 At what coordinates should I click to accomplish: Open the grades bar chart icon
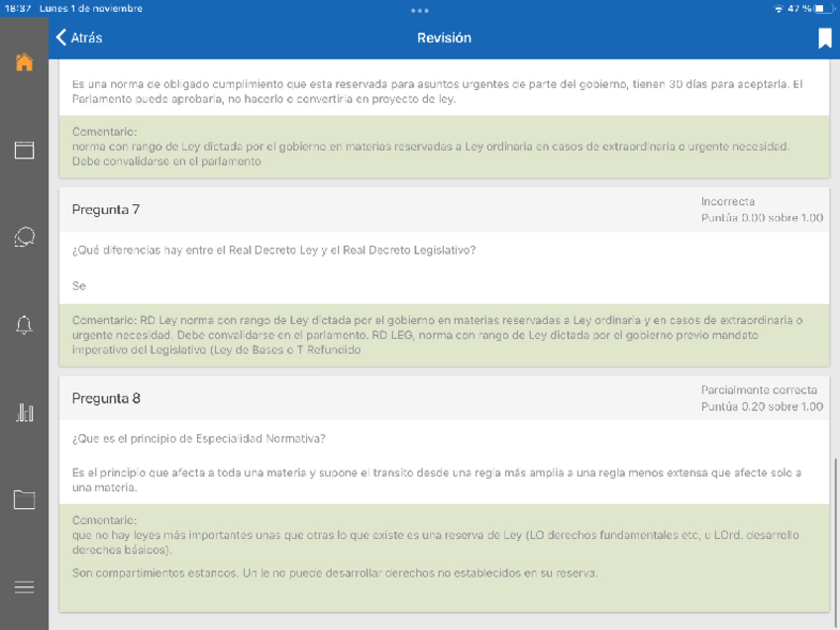click(x=24, y=412)
